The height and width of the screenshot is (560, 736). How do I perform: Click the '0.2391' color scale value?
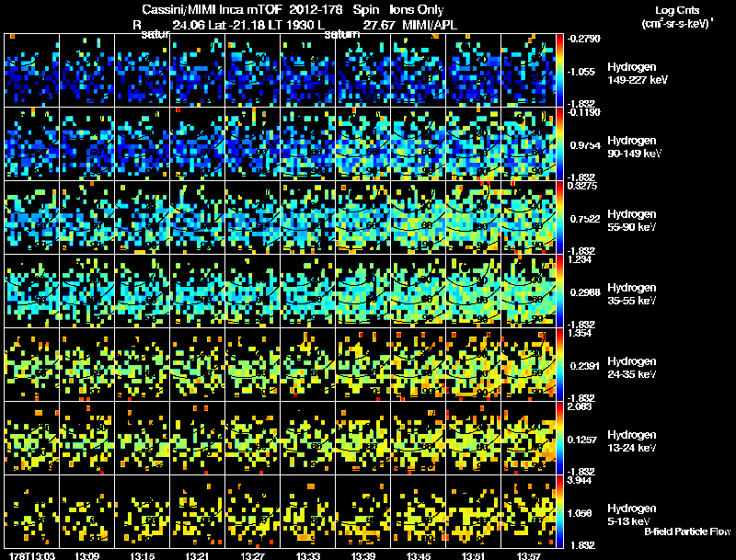tap(585, 366)
